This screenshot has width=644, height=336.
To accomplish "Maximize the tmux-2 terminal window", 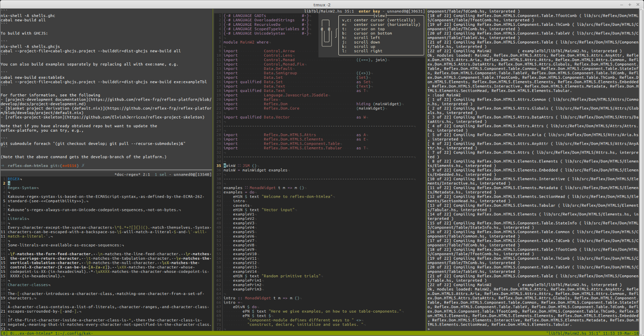I will point(630,5).
